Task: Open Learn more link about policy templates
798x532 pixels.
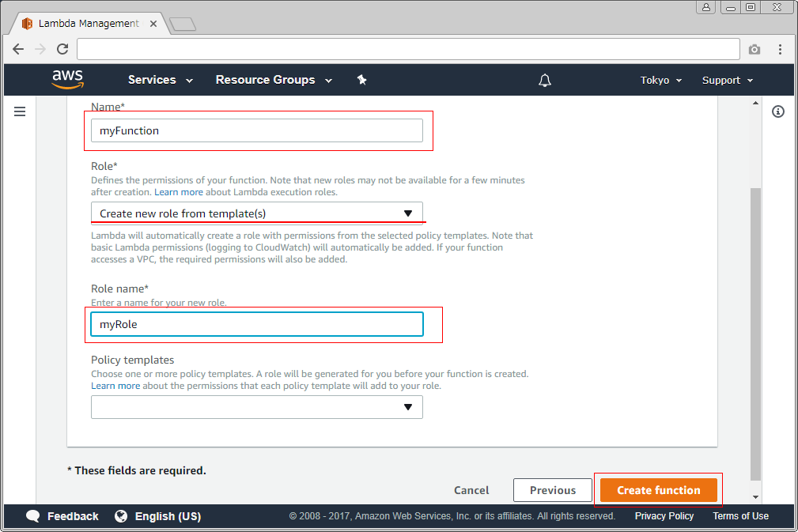Action: (x=115, y=386)
